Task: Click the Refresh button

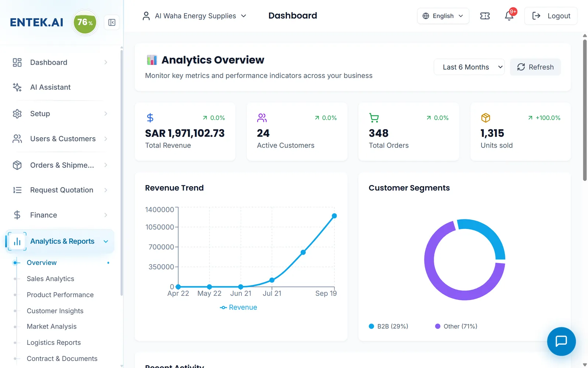Action: point(535,67)
